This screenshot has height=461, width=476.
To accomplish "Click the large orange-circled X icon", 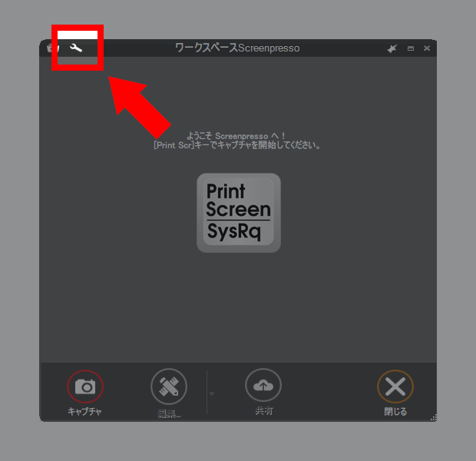I will [x=395, y=386].
